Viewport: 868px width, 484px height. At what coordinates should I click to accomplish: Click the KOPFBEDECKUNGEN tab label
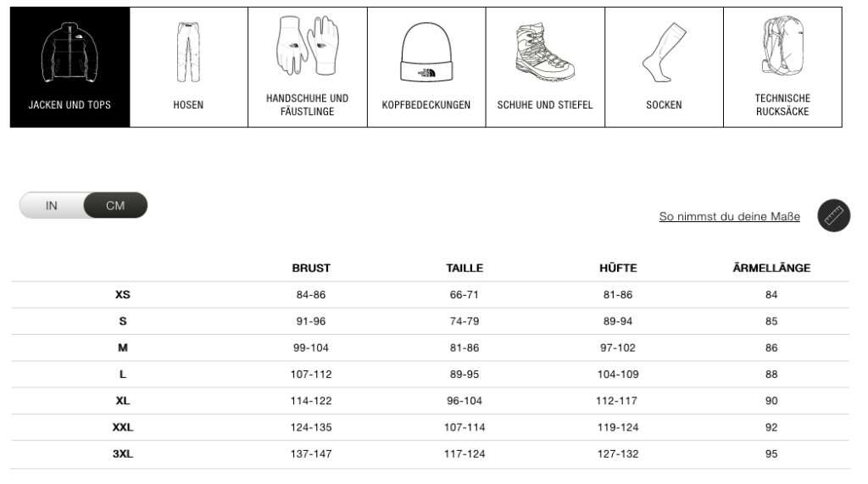tap(426, 104)
